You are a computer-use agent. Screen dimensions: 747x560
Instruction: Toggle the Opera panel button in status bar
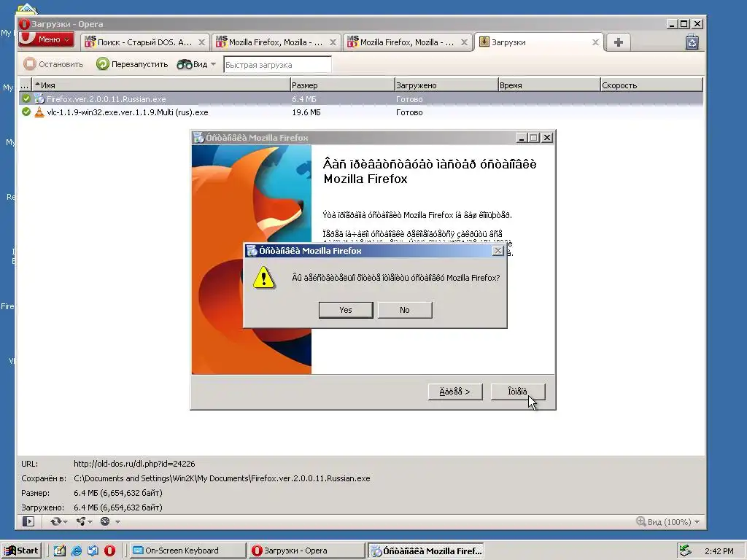(28, 521)
